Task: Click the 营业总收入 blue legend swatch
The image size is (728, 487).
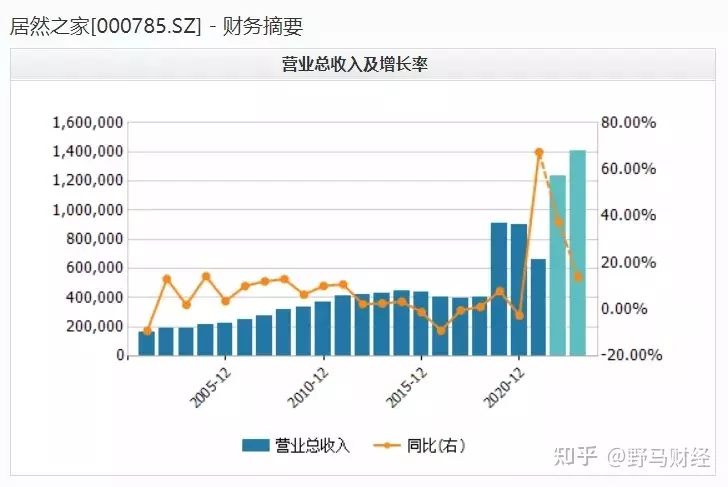Action: tap(255, 445)
